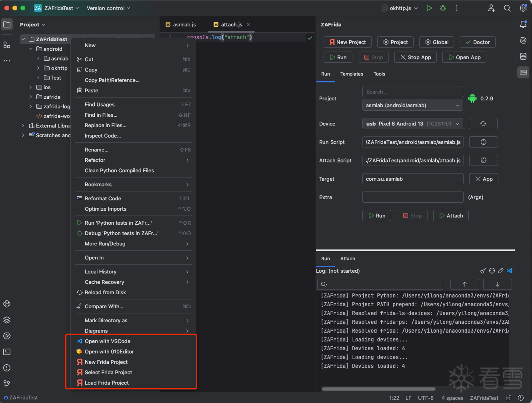Click the read-only lock icon in status bar
The image size is (532, 403).
(x=508, y=398)
